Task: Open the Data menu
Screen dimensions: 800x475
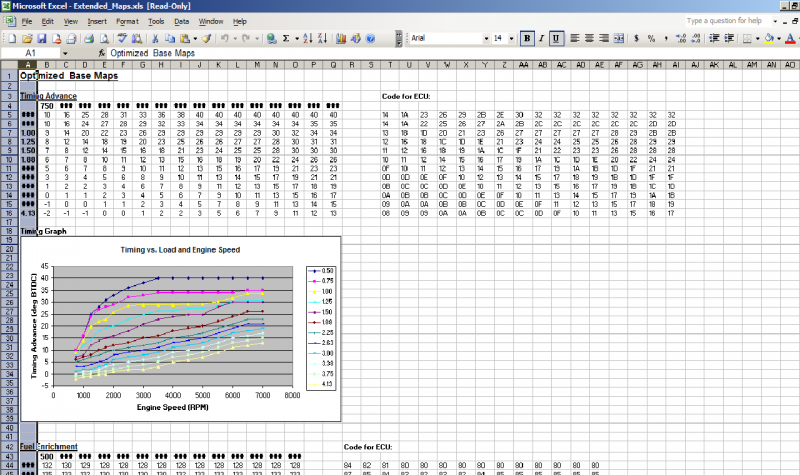Action: [182, 21]
